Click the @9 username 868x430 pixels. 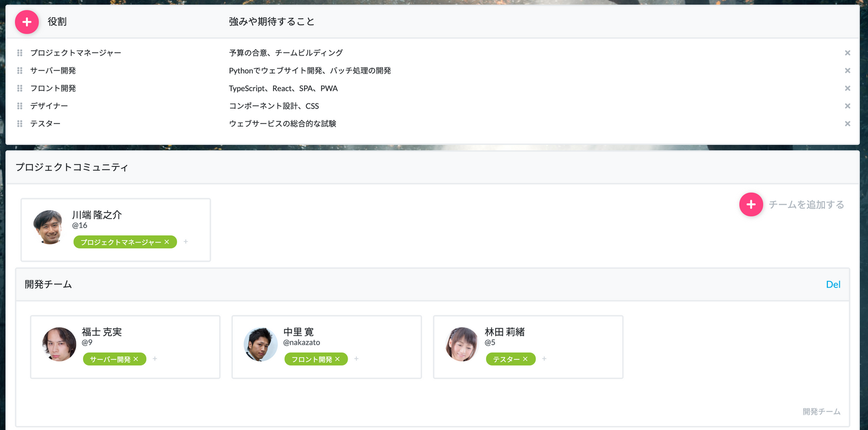click(x=87, y=342)
